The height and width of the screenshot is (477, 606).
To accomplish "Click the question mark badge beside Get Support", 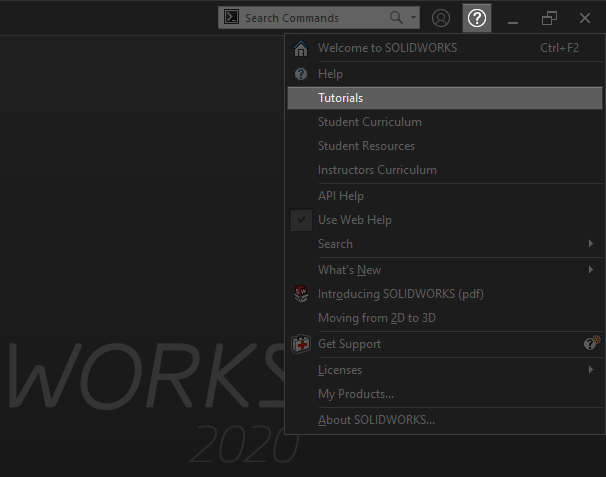I will click(x=591, y=343).
